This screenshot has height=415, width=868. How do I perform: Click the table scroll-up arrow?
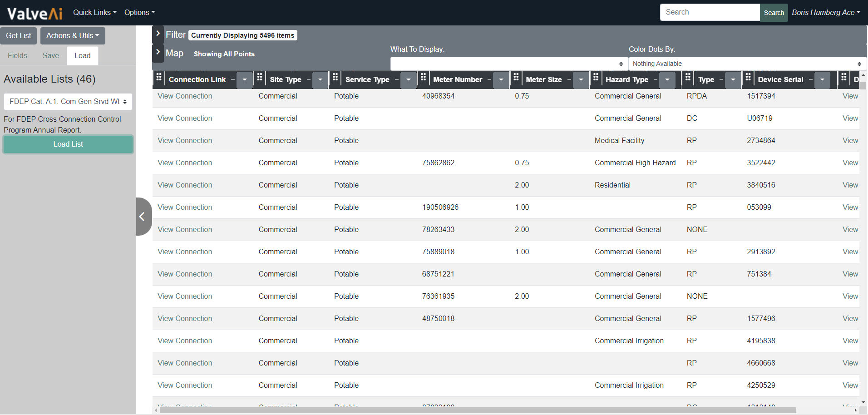click(863, 75)
